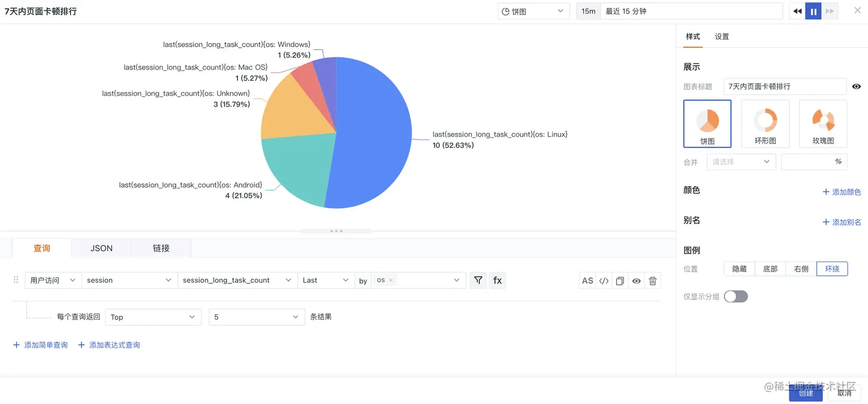Switch to the JSON tab

click(x=102, y=248)
